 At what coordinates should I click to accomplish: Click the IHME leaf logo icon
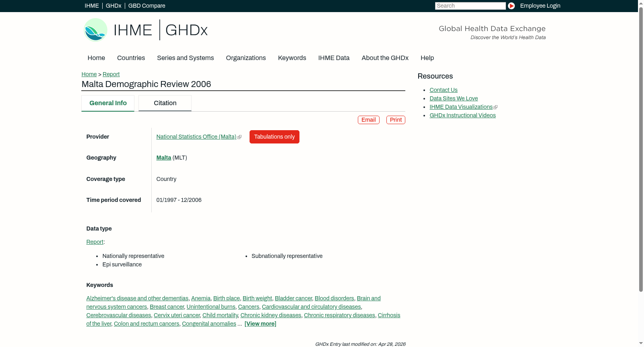pyautogui.click(x=95, y=30)
